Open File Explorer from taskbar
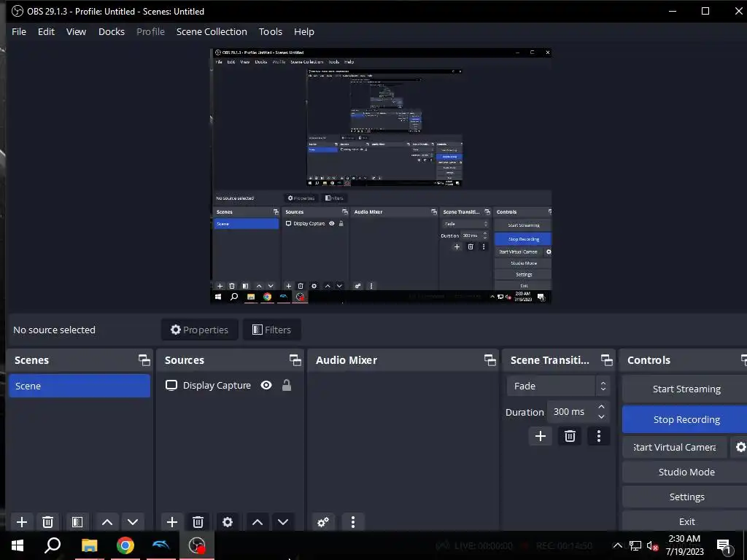 (x=89, y=545)
